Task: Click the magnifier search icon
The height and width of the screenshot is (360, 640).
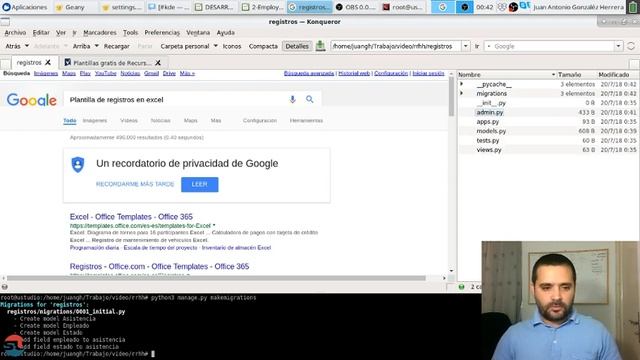Action: (x=310, y=99)
